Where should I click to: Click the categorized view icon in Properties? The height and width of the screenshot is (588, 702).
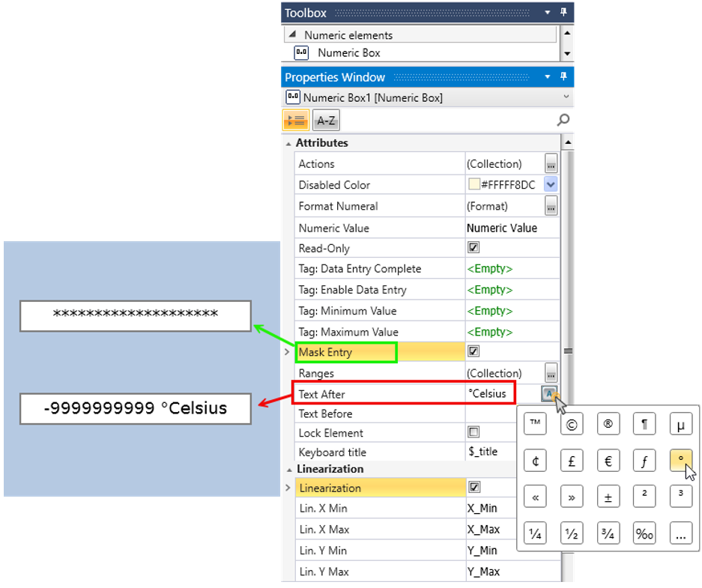coord(295,121)
